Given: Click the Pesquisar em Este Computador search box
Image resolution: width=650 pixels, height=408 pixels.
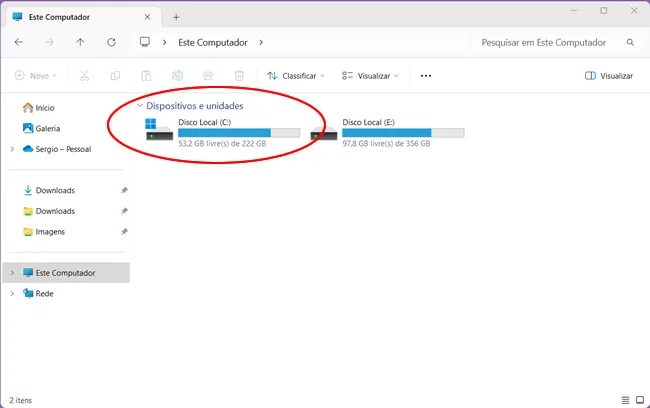Looking at the screenshot, I should click(x=544, y=42).
